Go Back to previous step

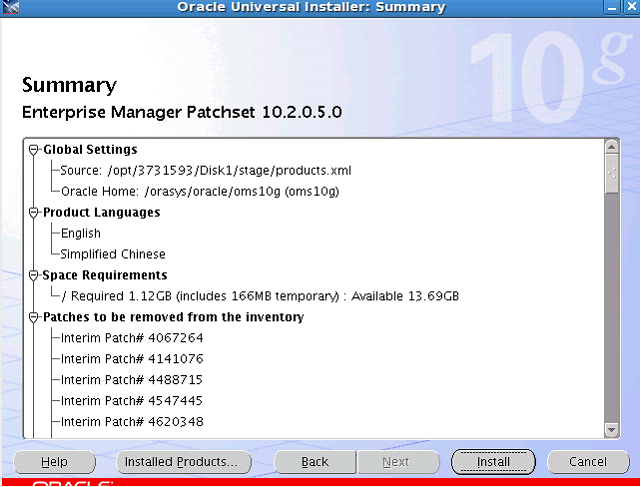315,462
